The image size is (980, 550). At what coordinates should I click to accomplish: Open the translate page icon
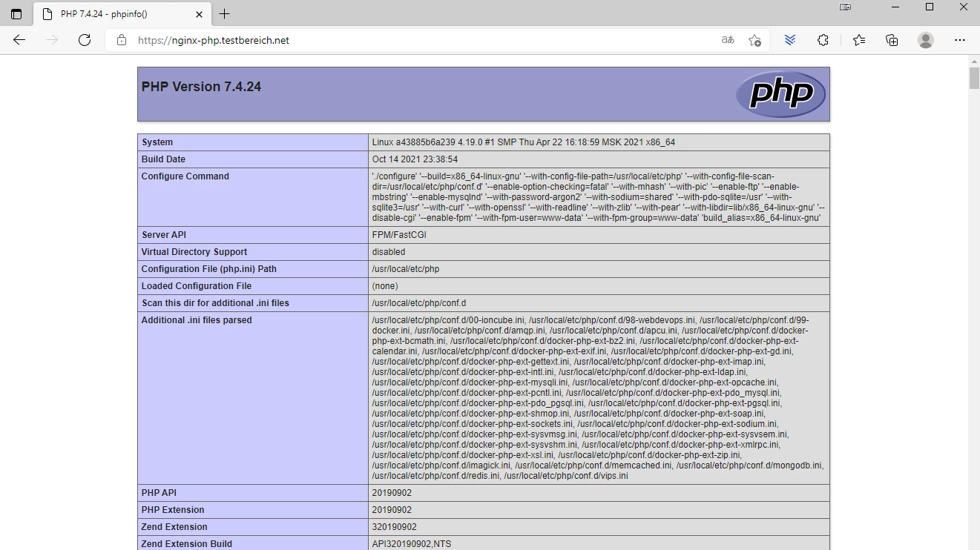pyautogui.click(x=727, y=40)
